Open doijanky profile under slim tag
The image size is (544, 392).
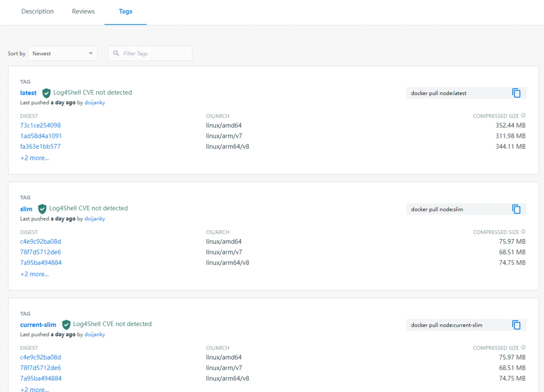coord(94,219)
